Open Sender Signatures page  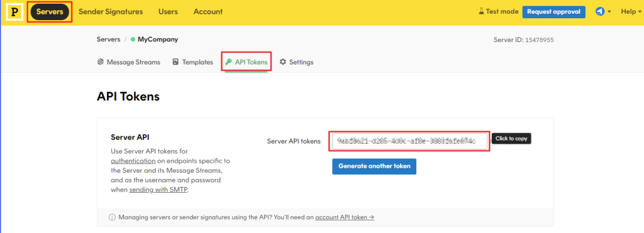tap(111, 12)
